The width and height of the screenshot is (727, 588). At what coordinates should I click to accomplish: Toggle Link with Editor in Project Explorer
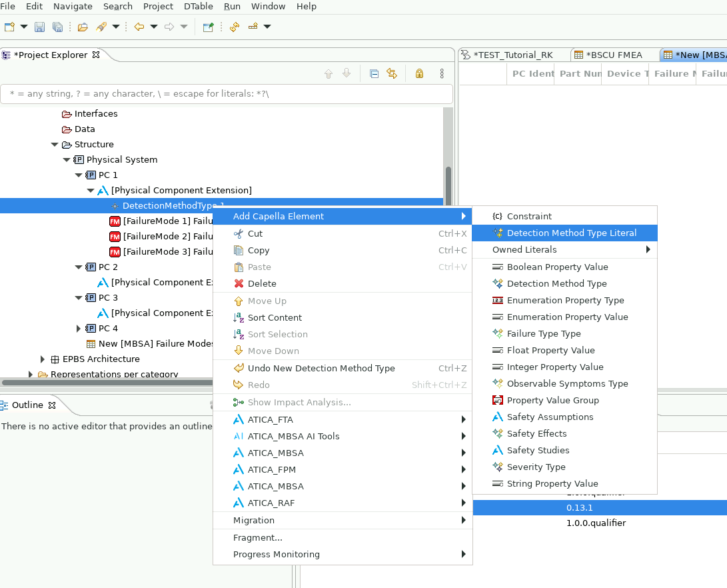[x=392, y=74]
